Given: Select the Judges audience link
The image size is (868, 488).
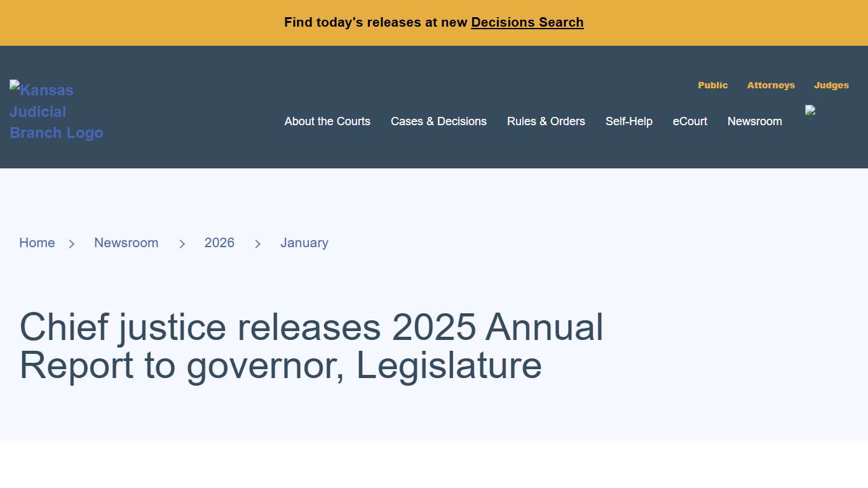Looking at the screenshot, I should click(831, 85).
